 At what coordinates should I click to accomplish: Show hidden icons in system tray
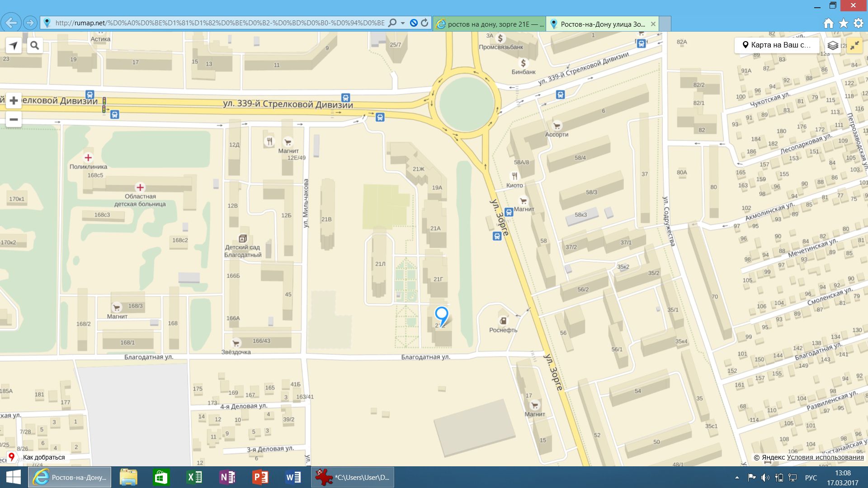coord(737,478)
